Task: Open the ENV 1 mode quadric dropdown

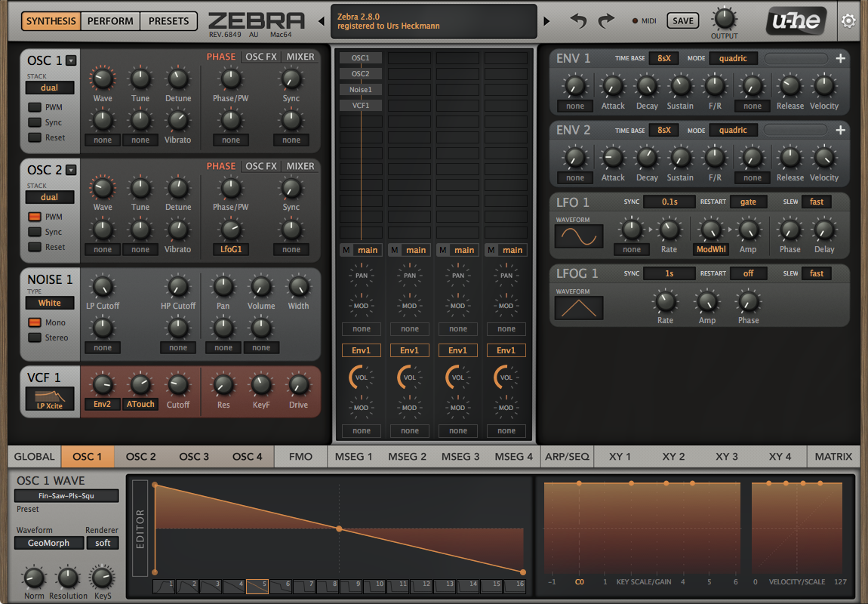Action: coord(733,59)
